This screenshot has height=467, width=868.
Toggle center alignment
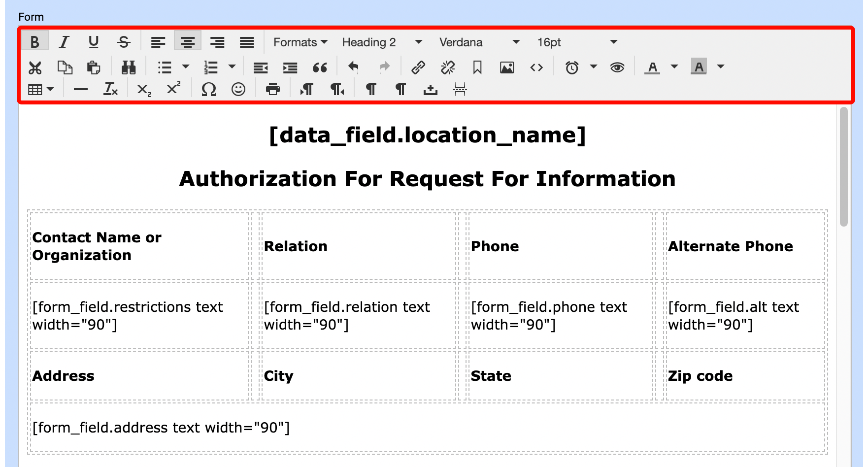coord(187,42)
